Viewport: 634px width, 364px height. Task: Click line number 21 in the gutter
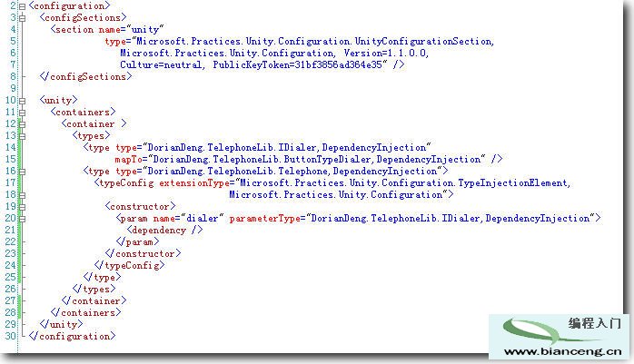click(11, 231)
